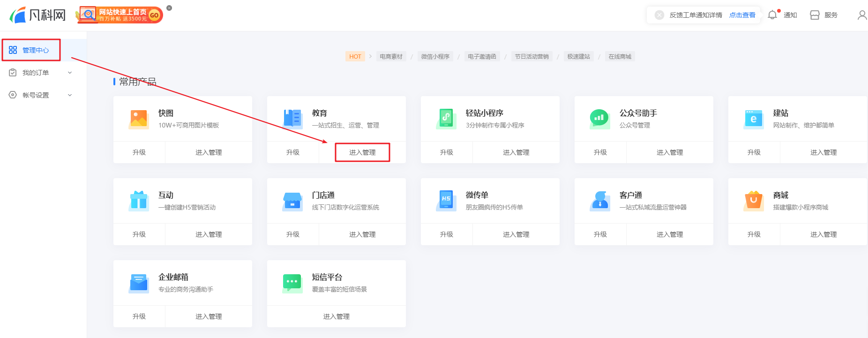The width and height of the screenshot is (868, 338).
Task: Click the 常用产品 section heading
Action: 138,82
